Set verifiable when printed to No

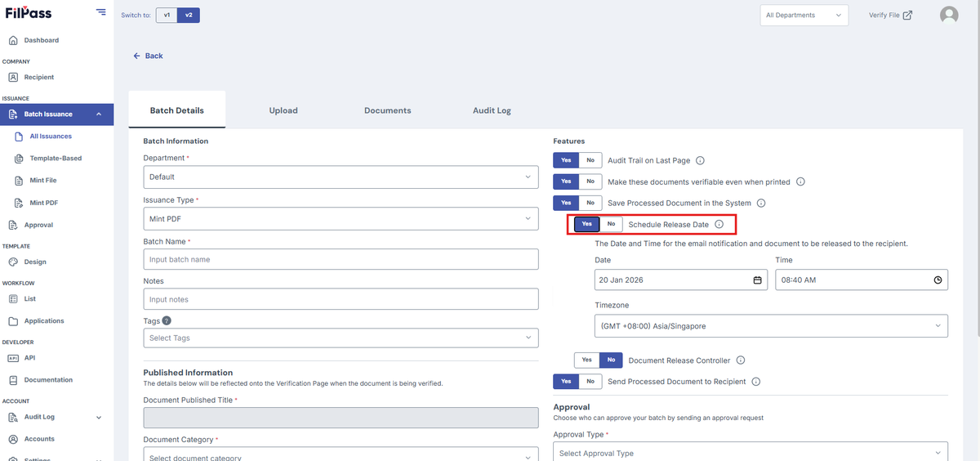pos(590,181)
